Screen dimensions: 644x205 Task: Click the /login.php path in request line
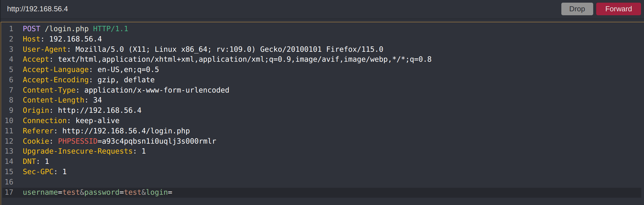pos(66,29)
